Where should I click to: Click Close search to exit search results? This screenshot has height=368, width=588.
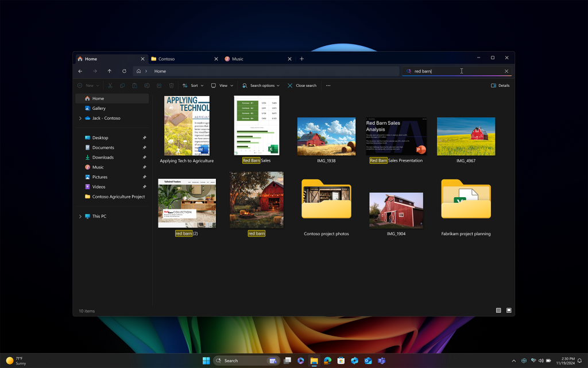tap(302, 85)
